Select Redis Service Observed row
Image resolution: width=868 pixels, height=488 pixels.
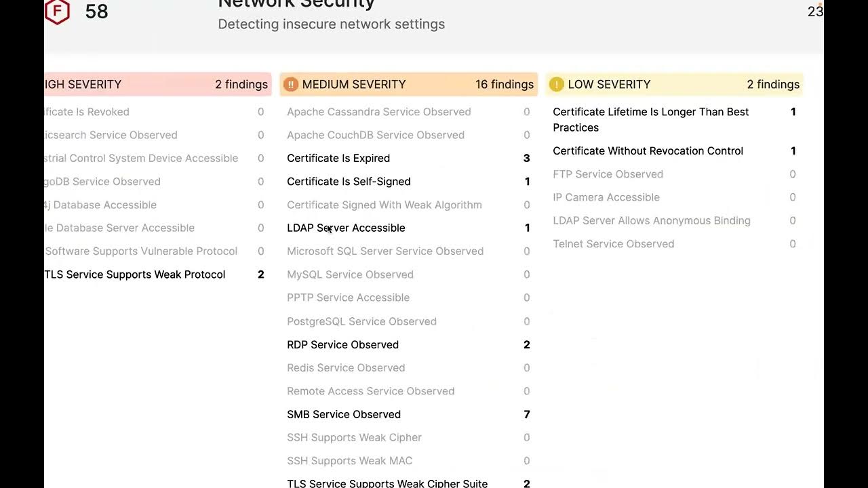coord(408,367)
